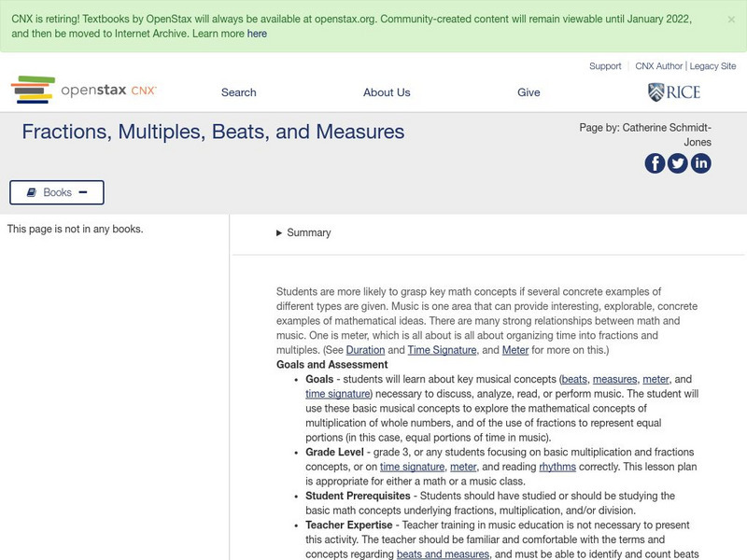The width and height of the screenshot is (747, 560).
Task: Go to CNX Author link
Action: coord(659,66)
